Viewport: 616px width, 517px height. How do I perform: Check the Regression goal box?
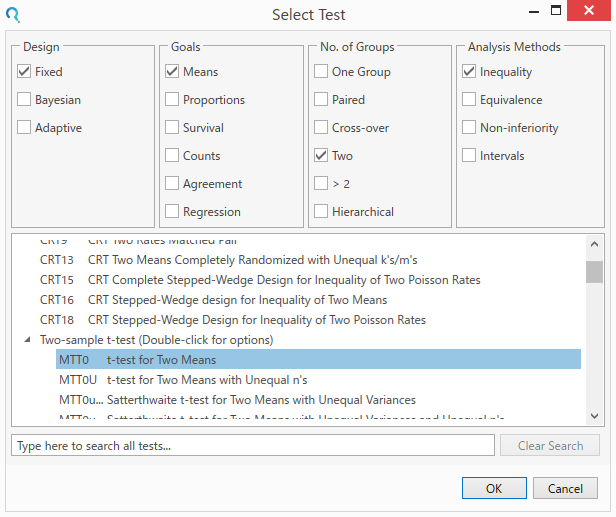click(173, 212)
